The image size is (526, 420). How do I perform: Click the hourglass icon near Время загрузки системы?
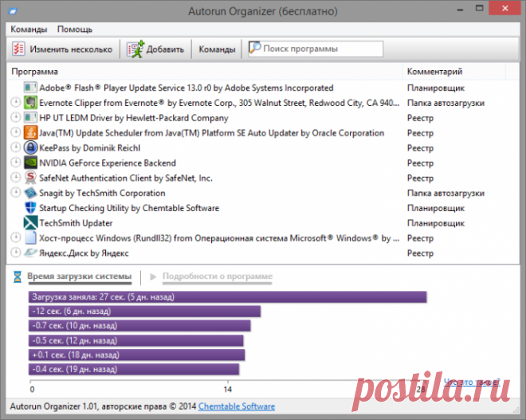(x=18, y=277)
